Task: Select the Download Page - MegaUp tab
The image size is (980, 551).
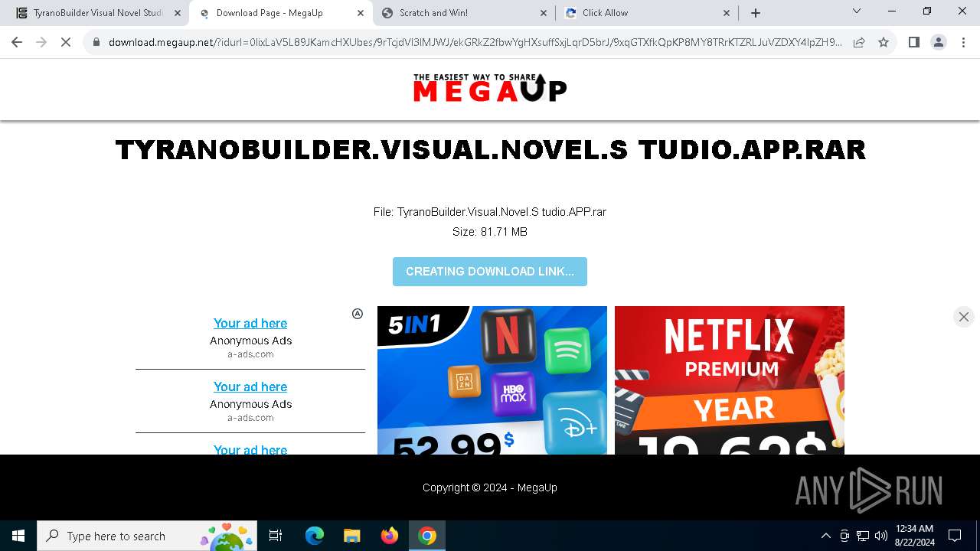Action: click(x=281, y=13)
